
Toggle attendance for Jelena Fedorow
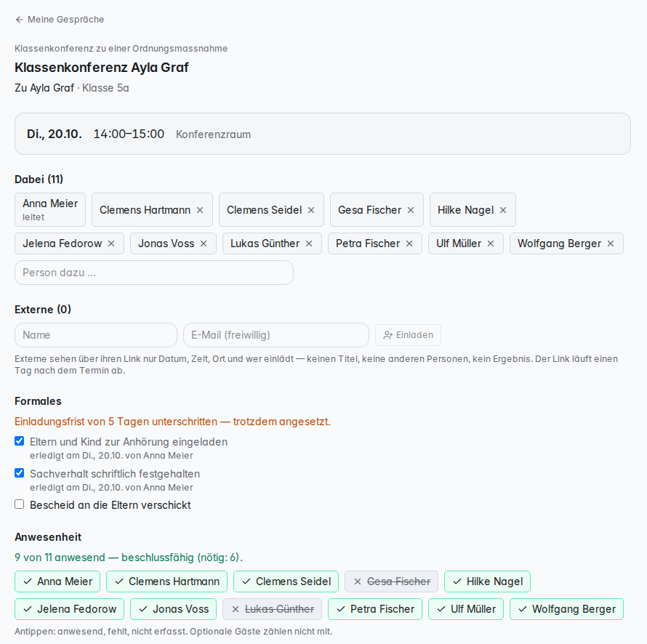point(69,609)
